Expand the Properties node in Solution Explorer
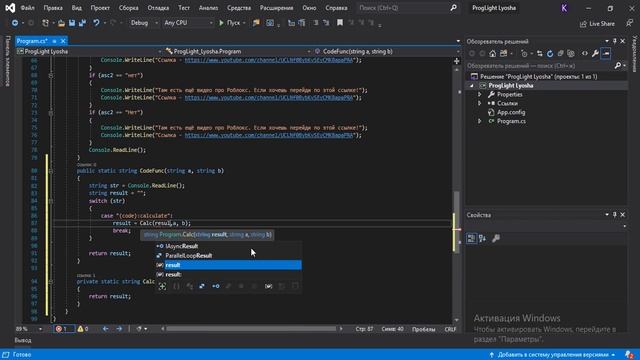The height and width of the screenshot is (360, 640). (x=480, y=94)
